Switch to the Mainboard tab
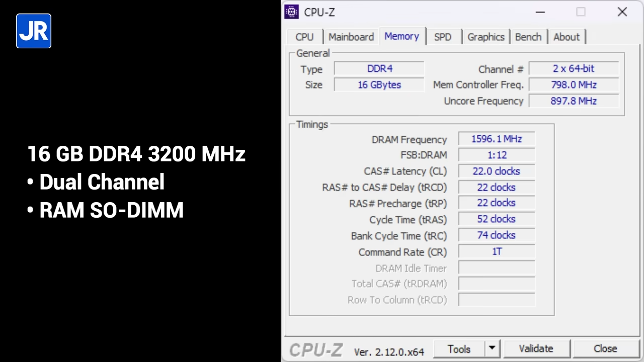The image size is (644, 362). 351,37
